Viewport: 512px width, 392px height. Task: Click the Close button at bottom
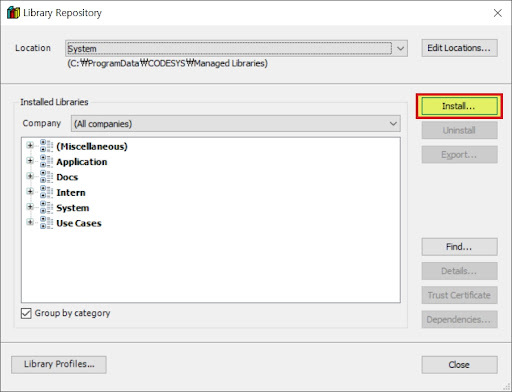point(459,365)
